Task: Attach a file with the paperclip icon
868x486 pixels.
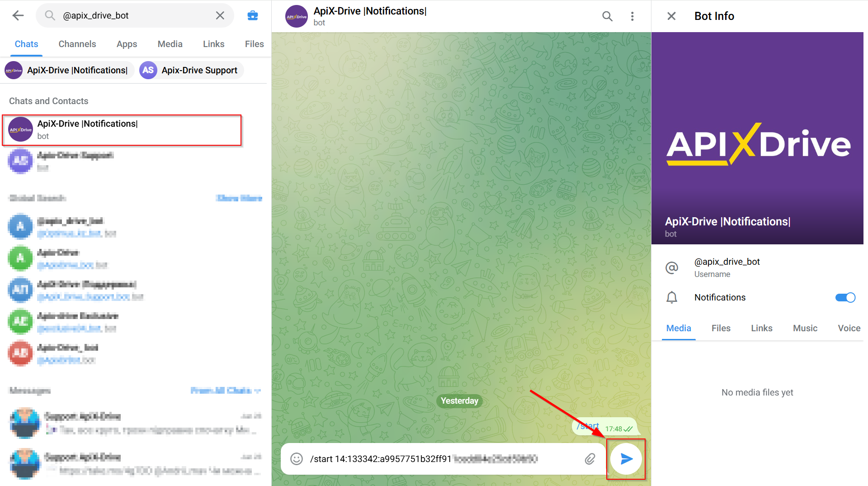Action: [590, 459]
